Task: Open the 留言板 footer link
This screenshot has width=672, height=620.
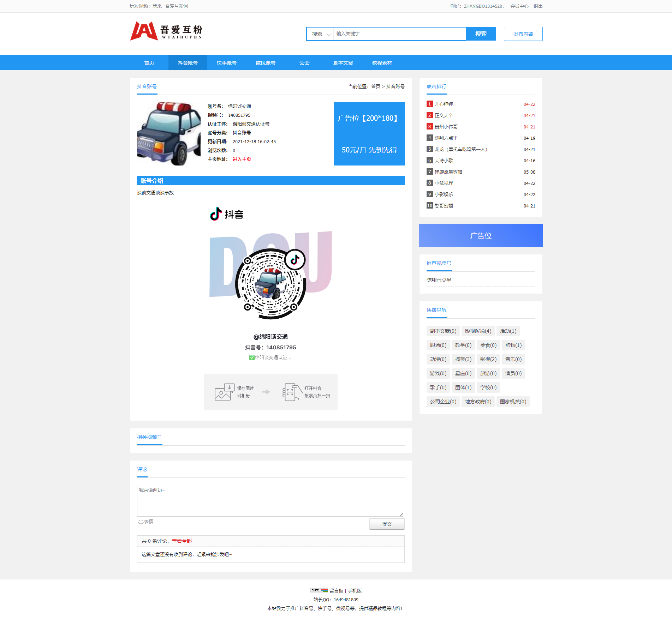Action: coord(336,591)
